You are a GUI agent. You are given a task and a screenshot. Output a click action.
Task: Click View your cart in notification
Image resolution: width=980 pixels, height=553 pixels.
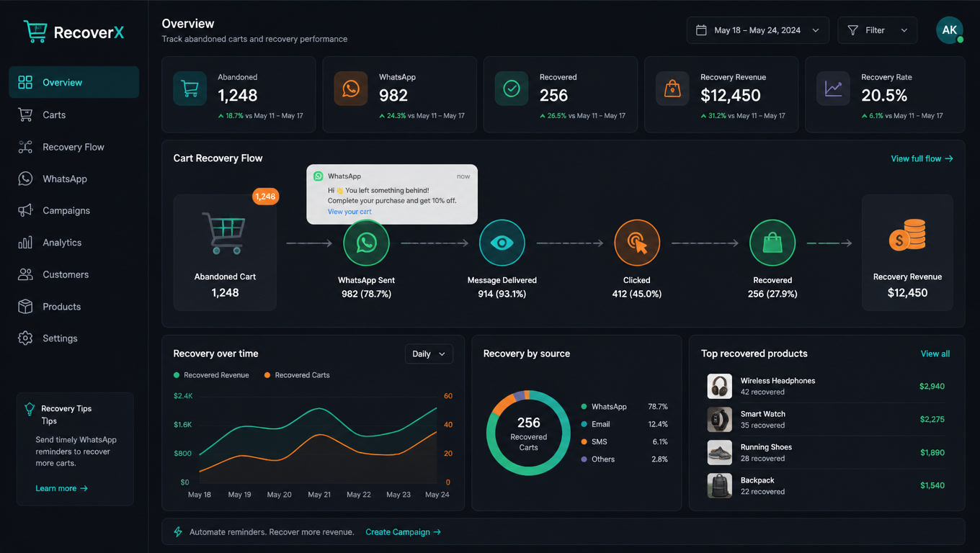coord(349,212)
